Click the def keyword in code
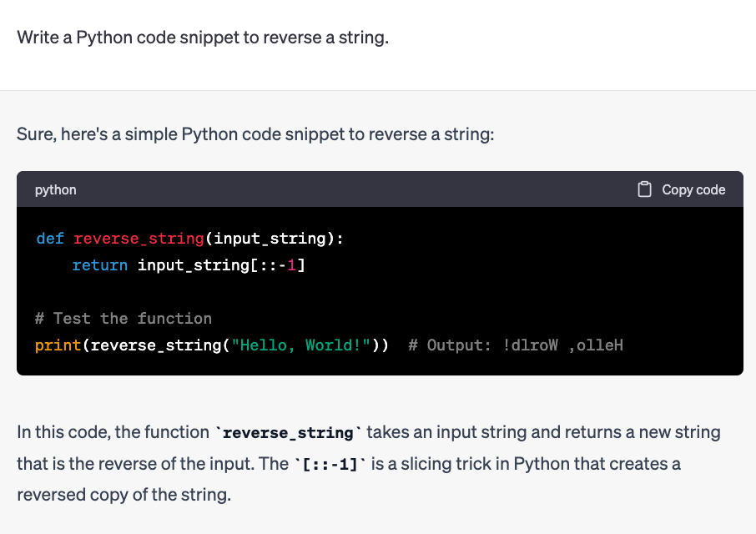The height and width of the screenshot is (534, 756). tap(50, 239)
